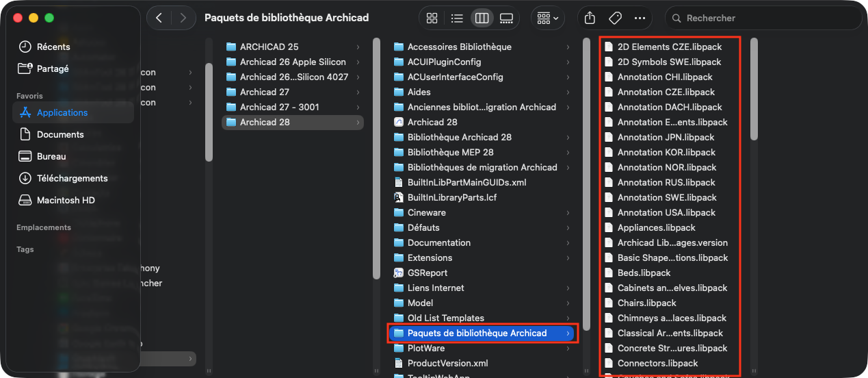Click the Téléchargements download arrow icon
Viewport: 868px width, 378px height.
(x=25, y=178)
